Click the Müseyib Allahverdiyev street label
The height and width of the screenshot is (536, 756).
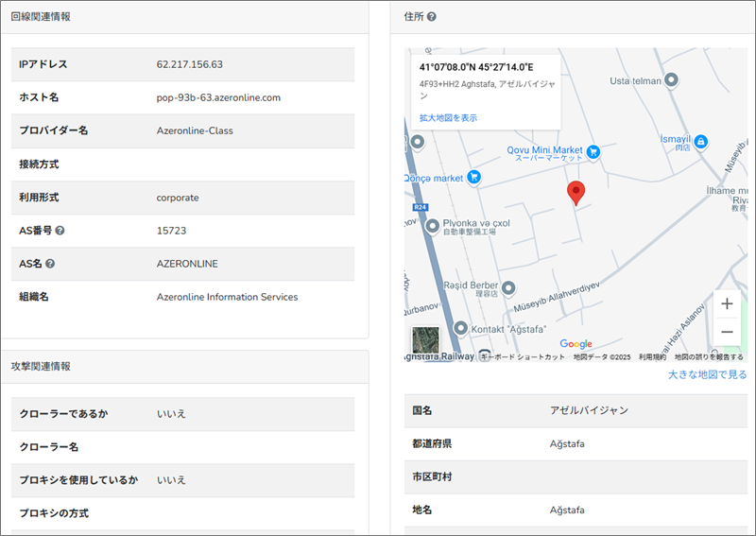click(557, 297)
